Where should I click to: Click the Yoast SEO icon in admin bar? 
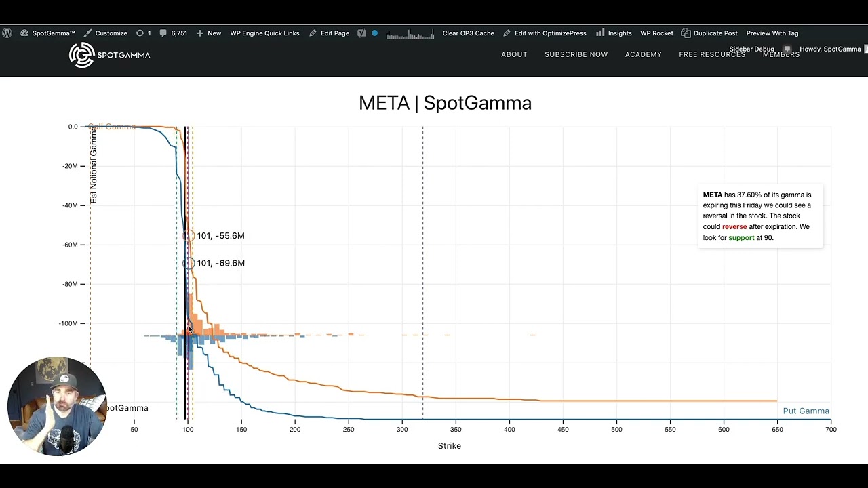(x=361, y=33)
